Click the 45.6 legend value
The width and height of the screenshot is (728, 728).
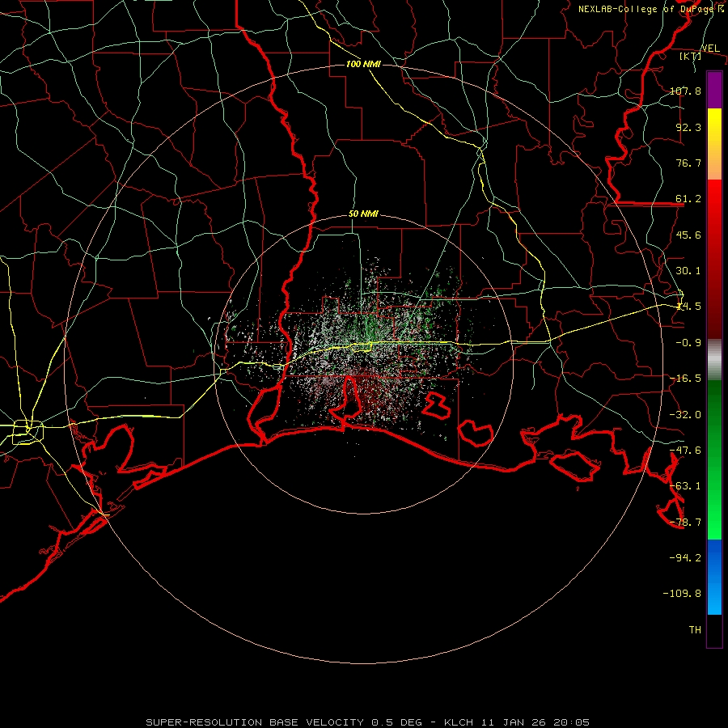point(688,235)
